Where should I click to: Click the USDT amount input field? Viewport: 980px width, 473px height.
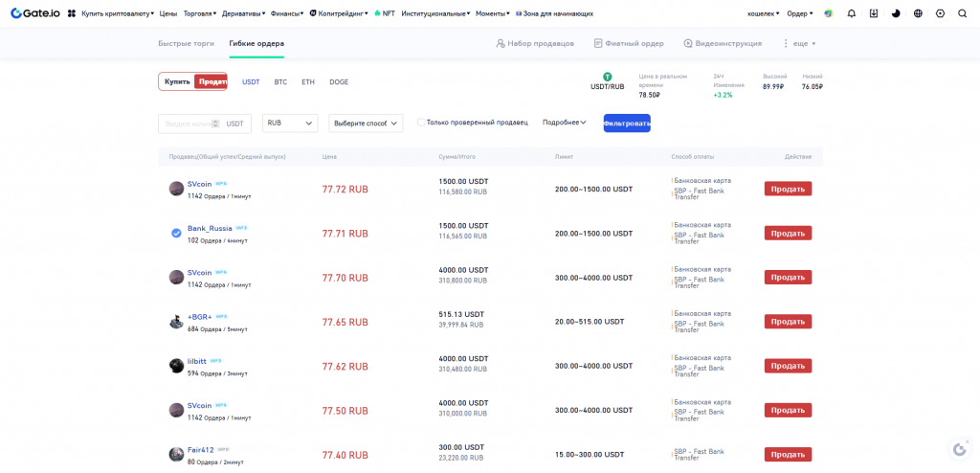coord(187,124)
